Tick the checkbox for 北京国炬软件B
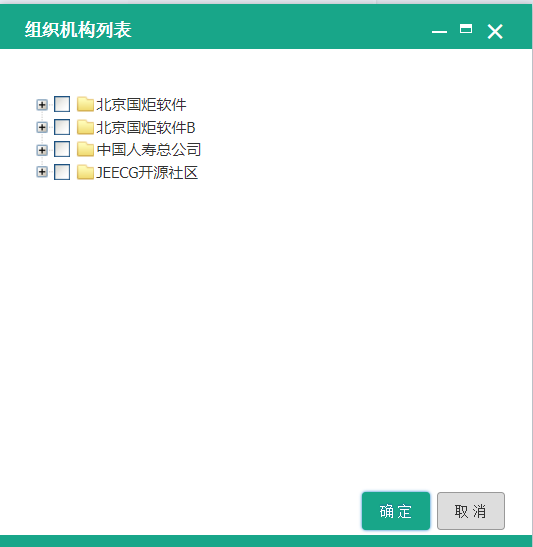The width and height of the screenshot is (533, 547). click(62, 127)
